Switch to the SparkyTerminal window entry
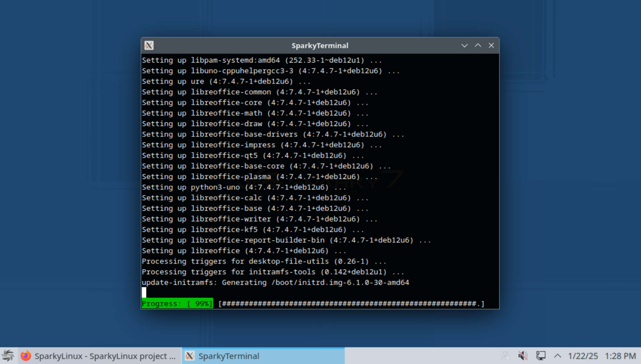 tap(229, 356)
